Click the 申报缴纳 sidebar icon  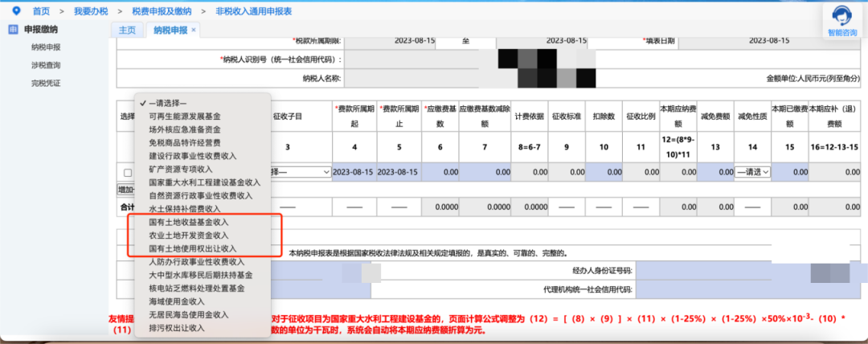[13, 30]
